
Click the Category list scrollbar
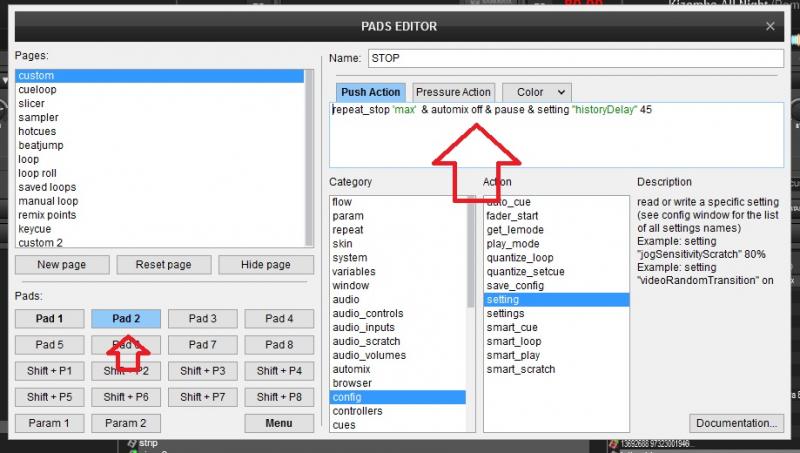pos(471,300)
